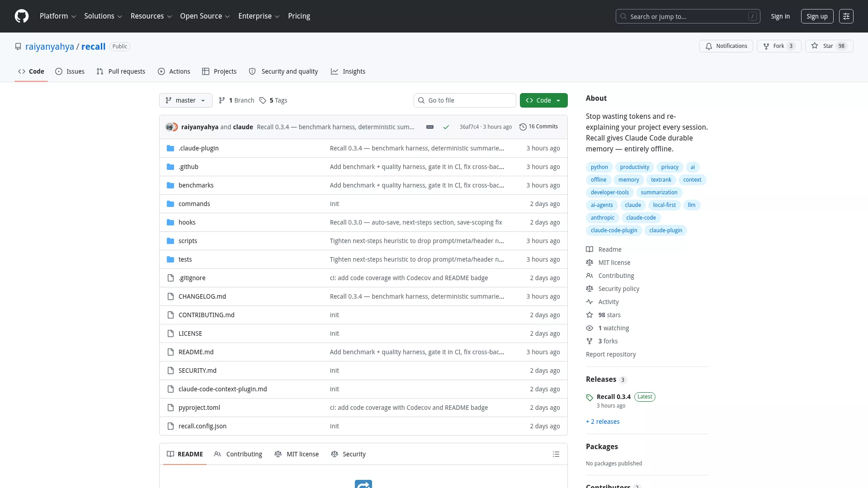
Task: Click the repository icon beside raiyanyahya
Action: coord(18,47)
